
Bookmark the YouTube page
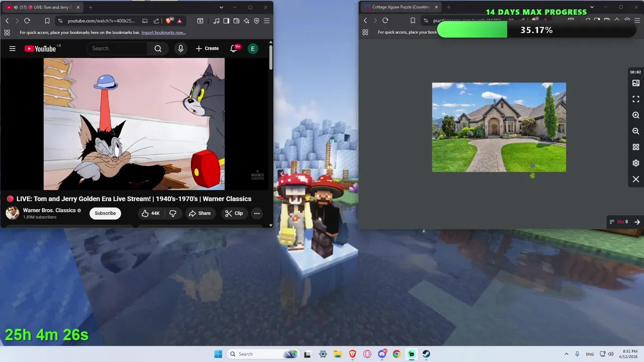click(47, 21)
